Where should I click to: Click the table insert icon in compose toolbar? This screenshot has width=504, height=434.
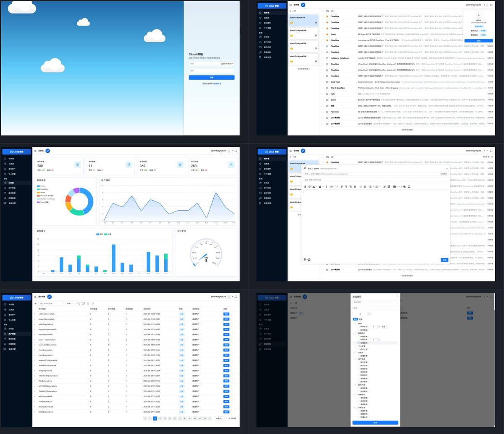pyautogui.click(x=394, y=187)
